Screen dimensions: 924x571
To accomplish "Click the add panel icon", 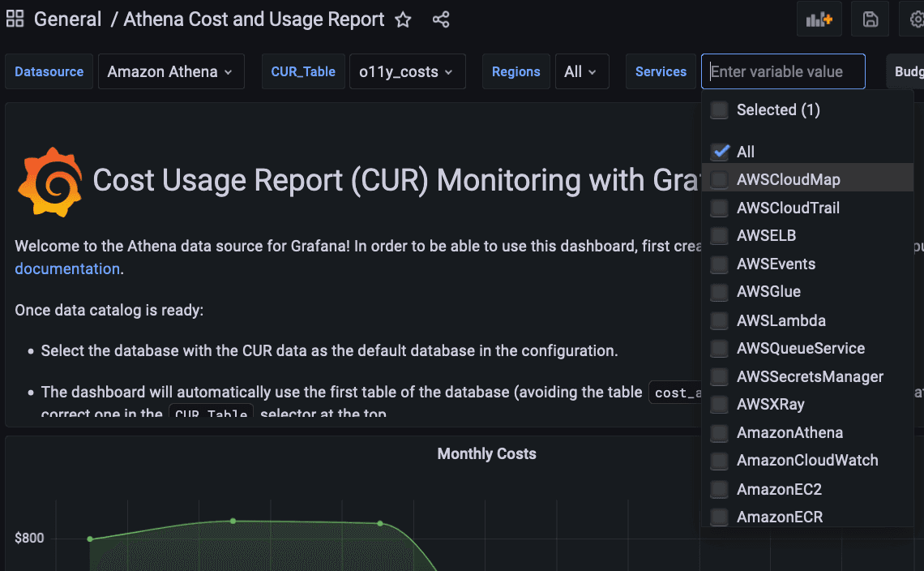I will [x=819, y=19].
